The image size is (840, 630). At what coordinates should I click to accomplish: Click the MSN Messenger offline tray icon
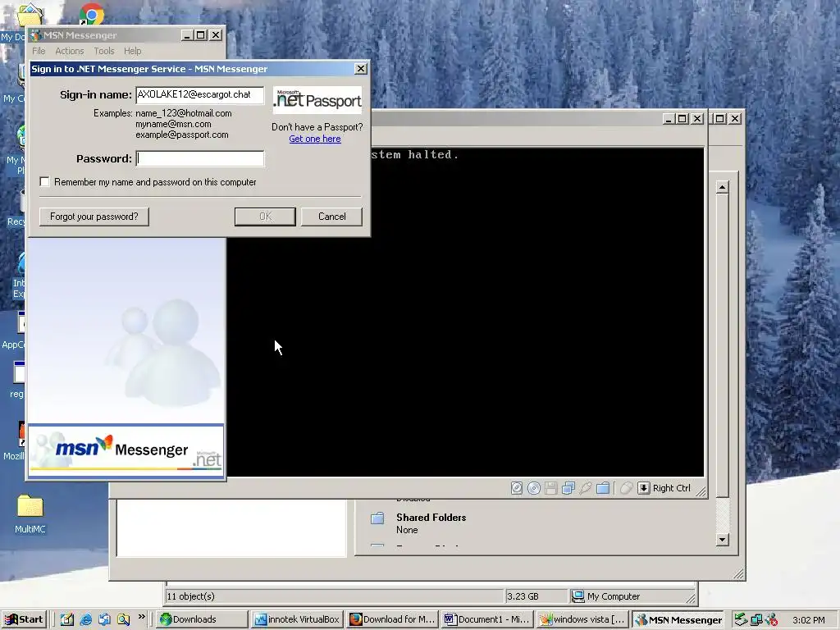click(x=771, y=619)
